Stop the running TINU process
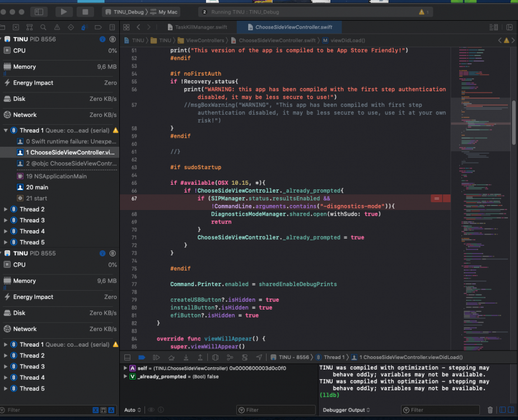 (85, 12)
